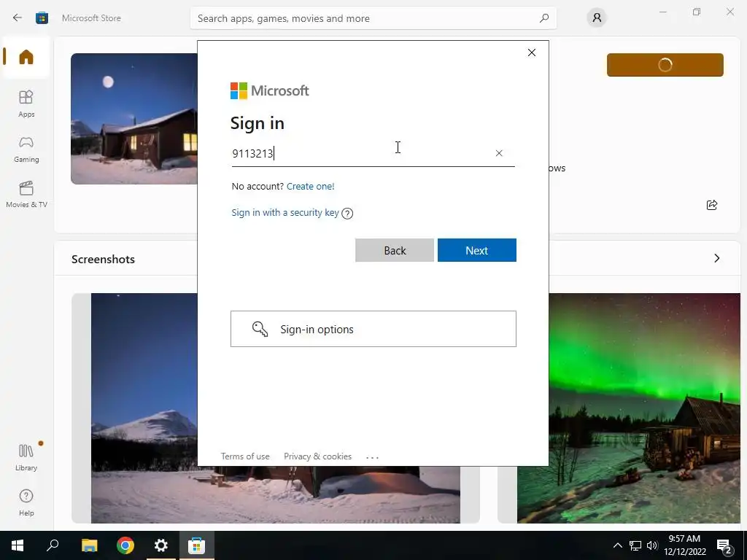
Task: Open the Home section in sidebar
Action: (x=26, y=57)
